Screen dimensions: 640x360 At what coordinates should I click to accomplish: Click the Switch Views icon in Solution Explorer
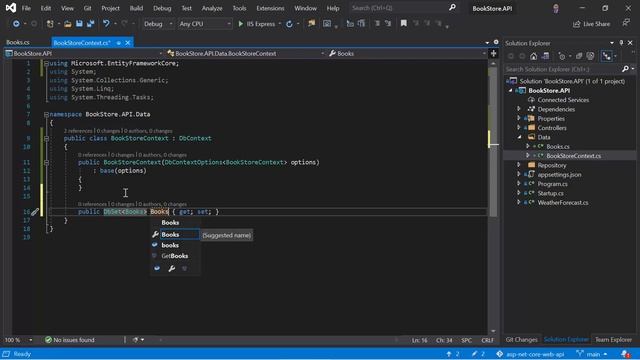(545, 56)
